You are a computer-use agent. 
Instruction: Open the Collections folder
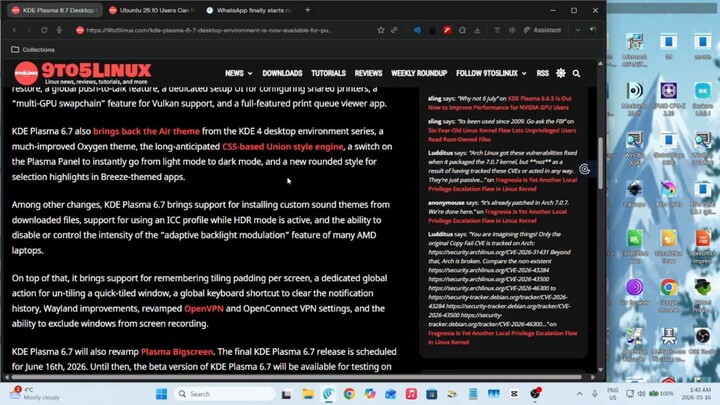[x=33, y=50]
